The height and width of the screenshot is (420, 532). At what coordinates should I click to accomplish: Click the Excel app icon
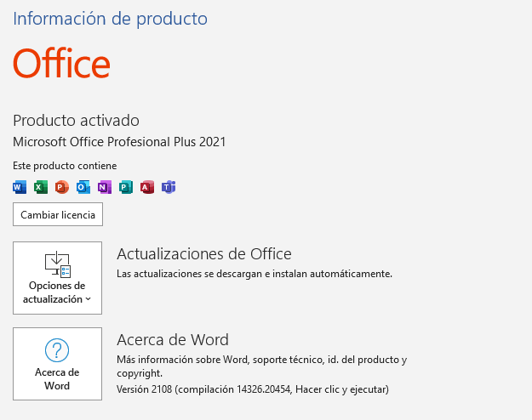coord(41,187)
